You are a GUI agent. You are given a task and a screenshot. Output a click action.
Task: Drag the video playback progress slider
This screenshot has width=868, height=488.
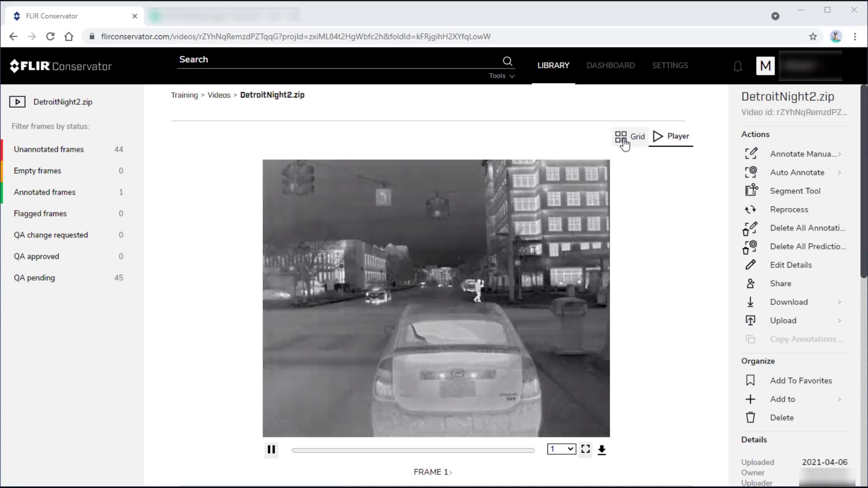coord(413,449)
